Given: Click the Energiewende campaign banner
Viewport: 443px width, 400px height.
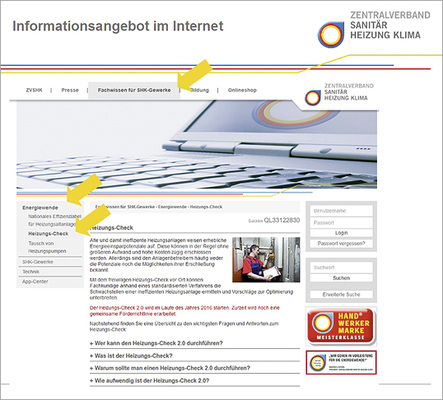Looking at the screenshot, I should [341, 362].
